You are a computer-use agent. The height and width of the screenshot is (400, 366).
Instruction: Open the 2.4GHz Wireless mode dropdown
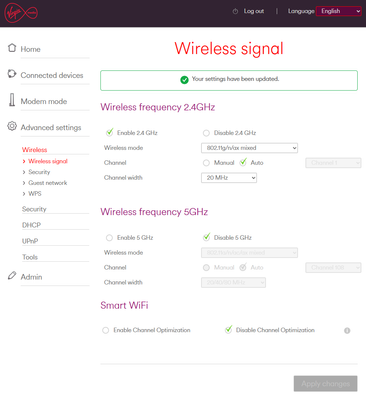tap(249, 148)
